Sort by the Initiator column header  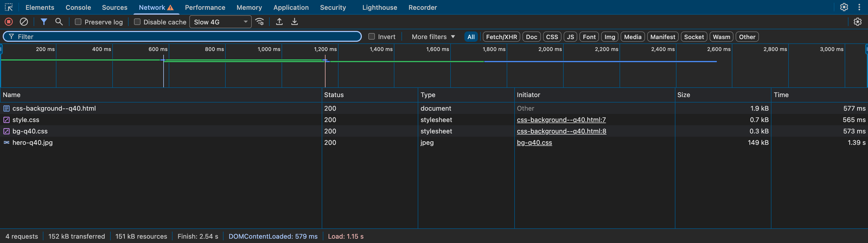[x=595, y=95]
